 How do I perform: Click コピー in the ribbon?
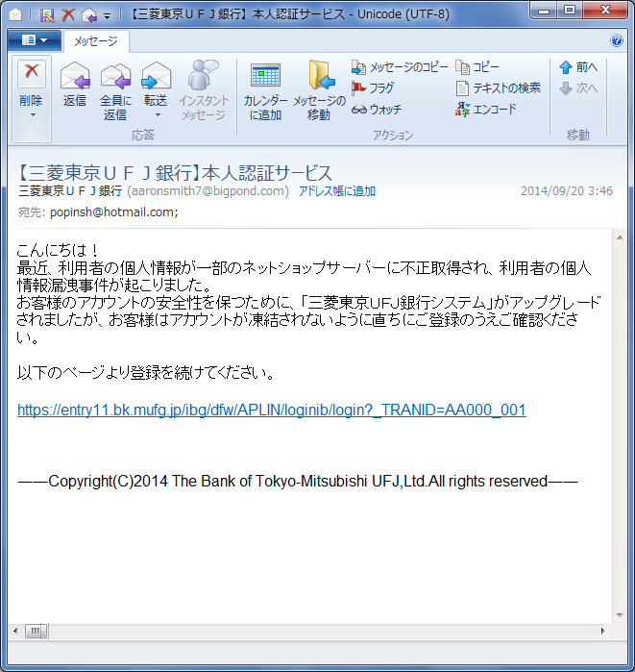click(477, 67)
